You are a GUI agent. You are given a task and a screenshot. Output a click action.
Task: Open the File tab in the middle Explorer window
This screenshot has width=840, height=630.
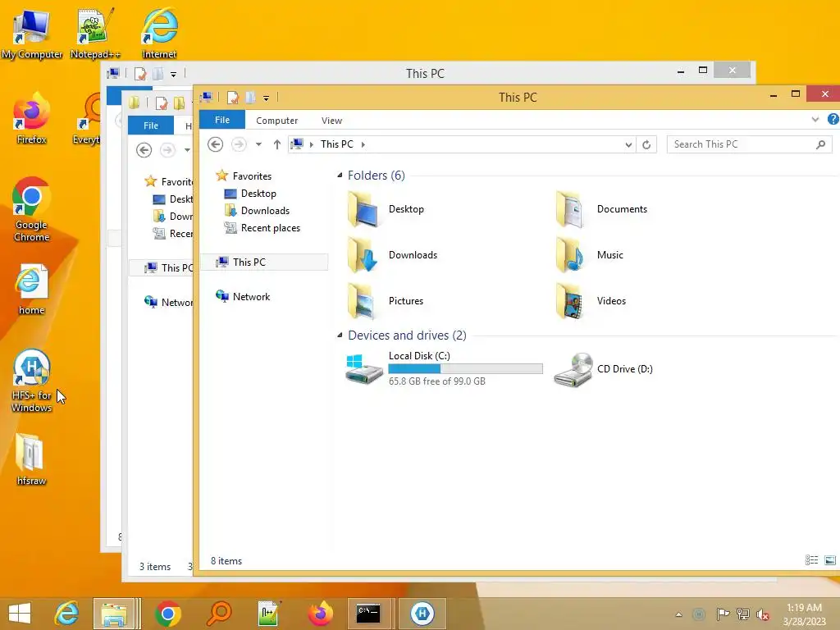151,126
